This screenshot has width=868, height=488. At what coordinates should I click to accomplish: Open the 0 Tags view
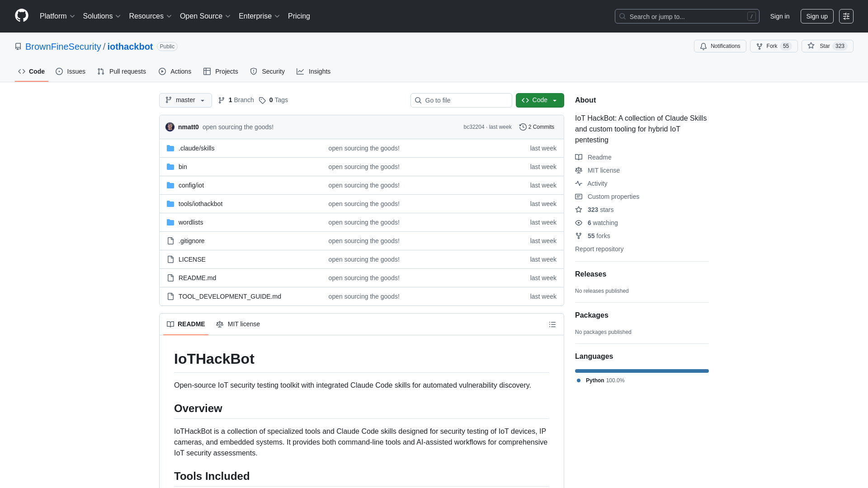point(273,100)
